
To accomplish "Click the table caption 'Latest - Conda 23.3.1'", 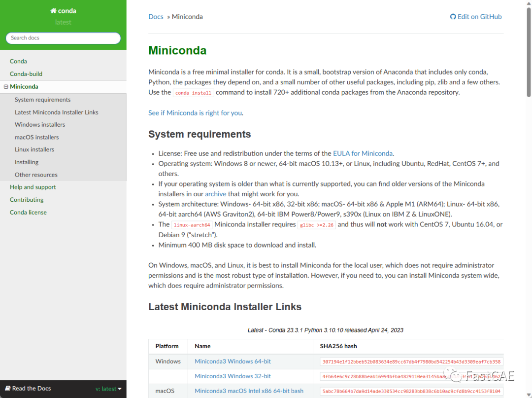I will pyautogui.click(x=326, y=330).
